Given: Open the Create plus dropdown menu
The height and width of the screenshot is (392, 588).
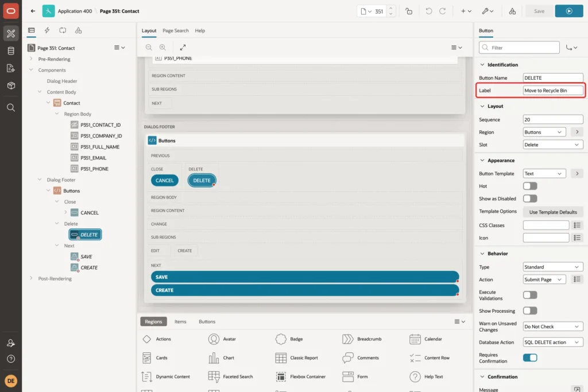Looking at the screenshot, I should pos(466,11).
